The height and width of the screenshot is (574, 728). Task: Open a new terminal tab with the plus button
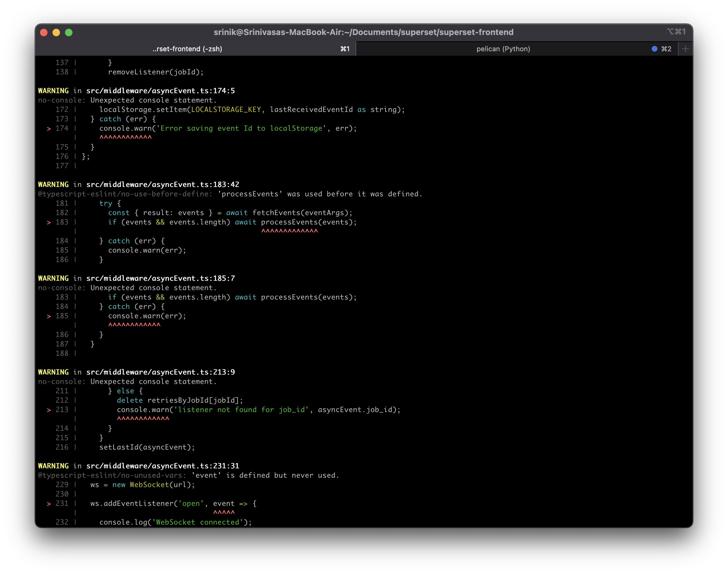(686, 49)
